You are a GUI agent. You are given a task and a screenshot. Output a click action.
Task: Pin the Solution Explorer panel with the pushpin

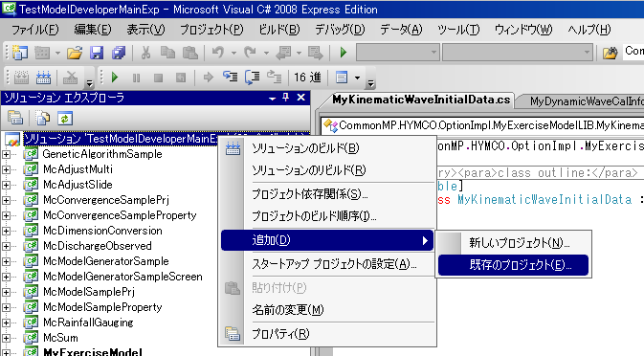point(286,98)
